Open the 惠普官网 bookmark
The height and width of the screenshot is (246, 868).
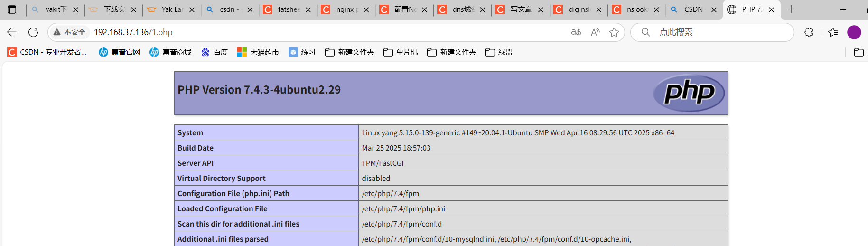pyautogui.click(x=119, y=52)
